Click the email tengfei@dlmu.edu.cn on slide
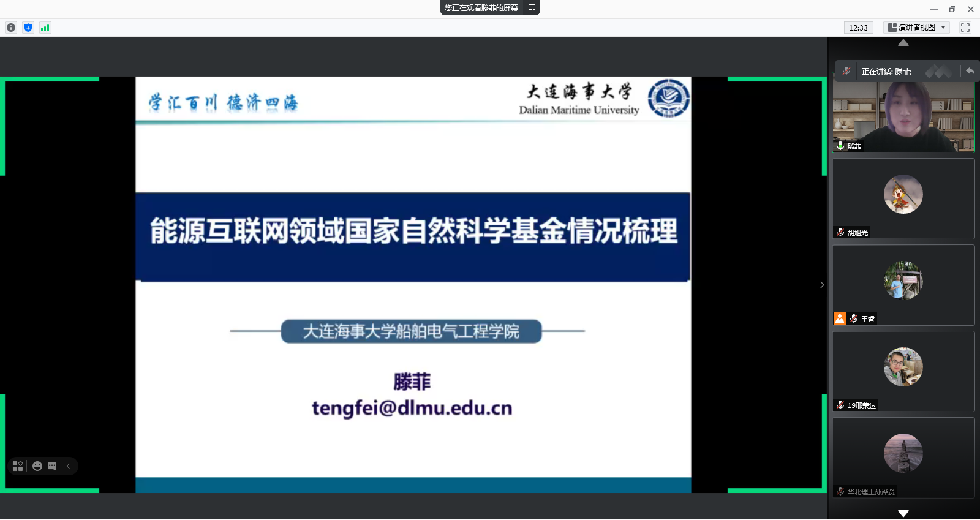Viewport: 980px width, 520px height. (x=412, y=408)
